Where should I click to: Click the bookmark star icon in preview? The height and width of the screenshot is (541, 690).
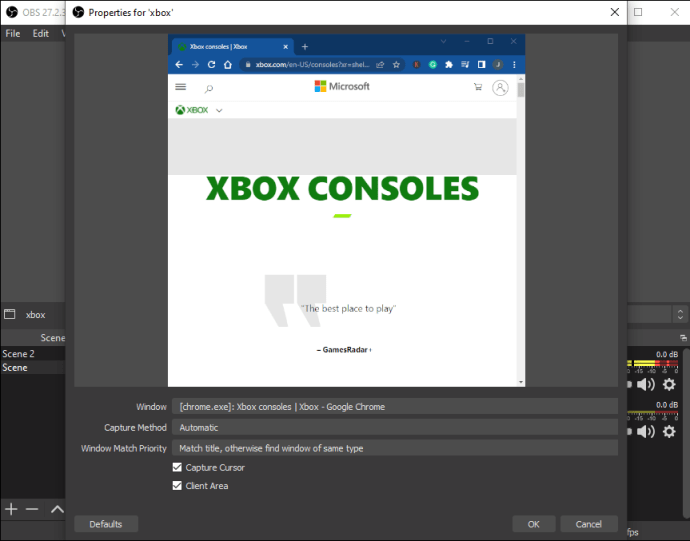[x=396, y=65]
